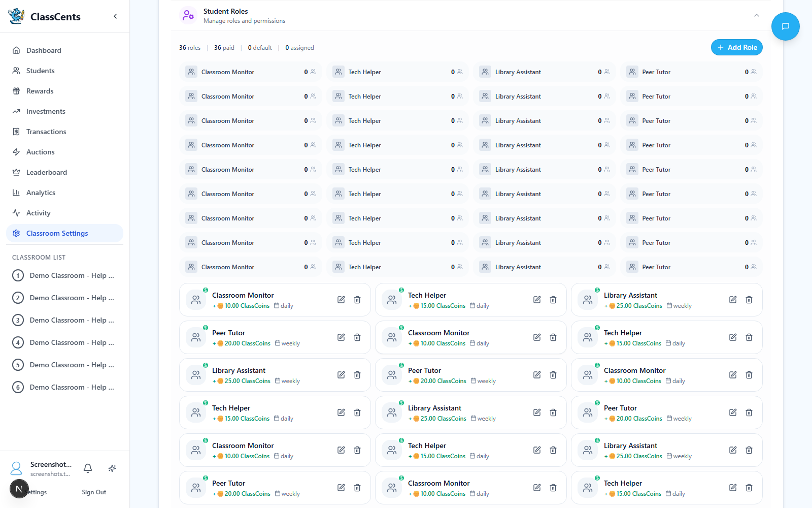Viewport: 812px width, 508px height.
Task: Open the Analytics page
Action: click(64, 193)
